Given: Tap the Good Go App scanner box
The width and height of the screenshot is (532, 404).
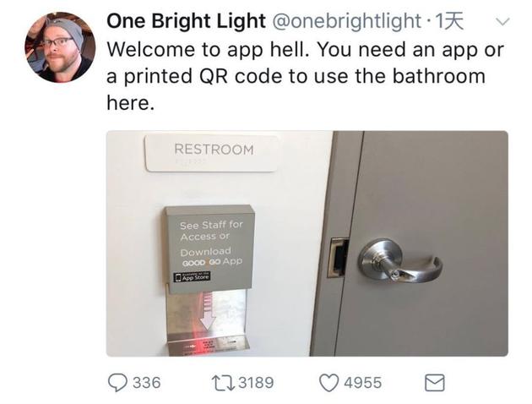Looking at the screenshot, I should [209, 248].
